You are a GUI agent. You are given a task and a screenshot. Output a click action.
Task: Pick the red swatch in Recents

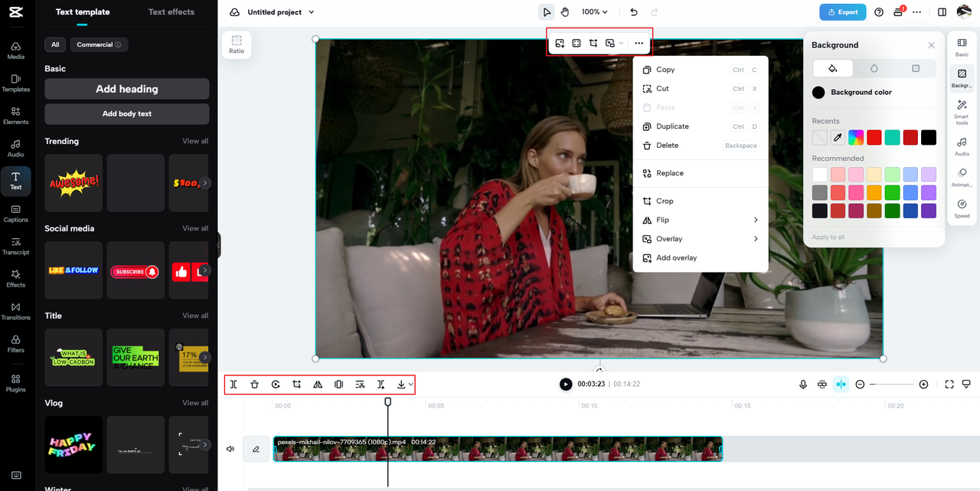click(874, 137)
